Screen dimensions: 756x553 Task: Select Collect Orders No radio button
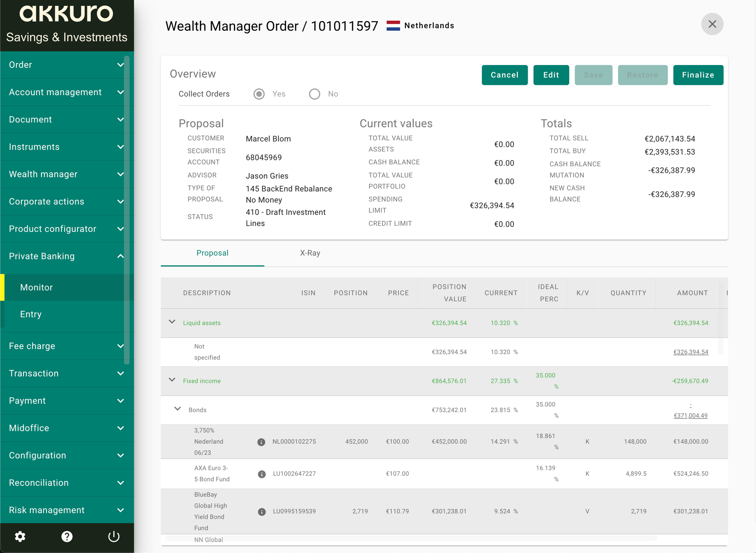(314, 94)
